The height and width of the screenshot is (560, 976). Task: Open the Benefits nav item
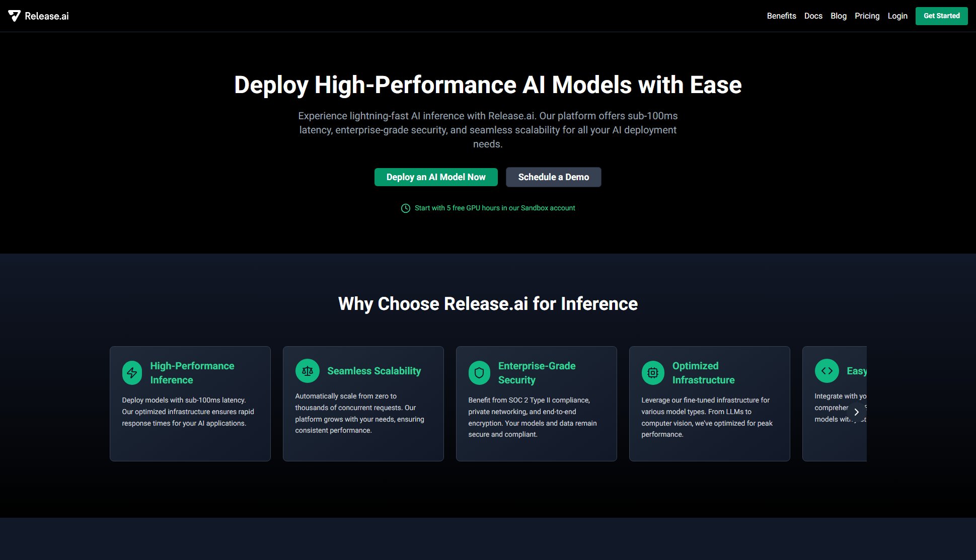[781, 16]
